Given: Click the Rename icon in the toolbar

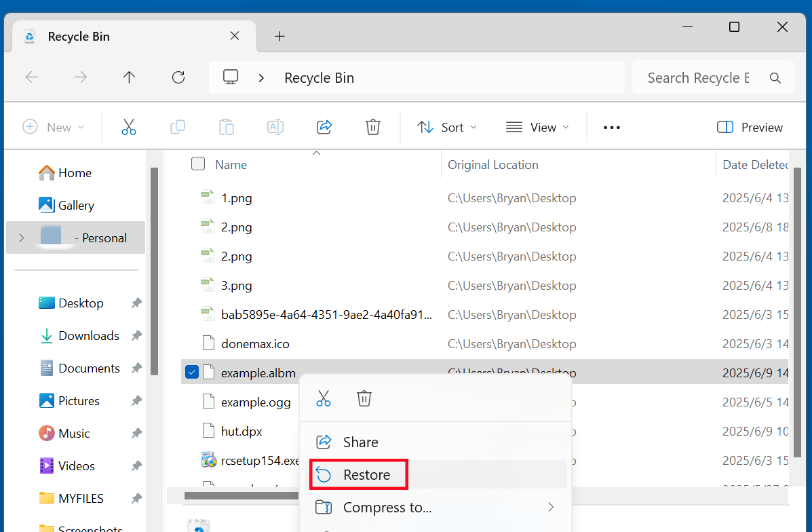Looking at the screenshot, I should click(275, 127).
